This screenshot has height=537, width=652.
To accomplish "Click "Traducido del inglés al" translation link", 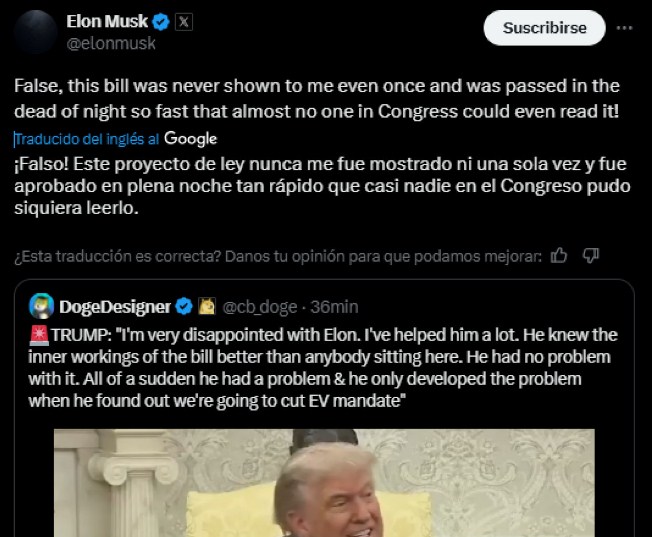I will point(87,139).
